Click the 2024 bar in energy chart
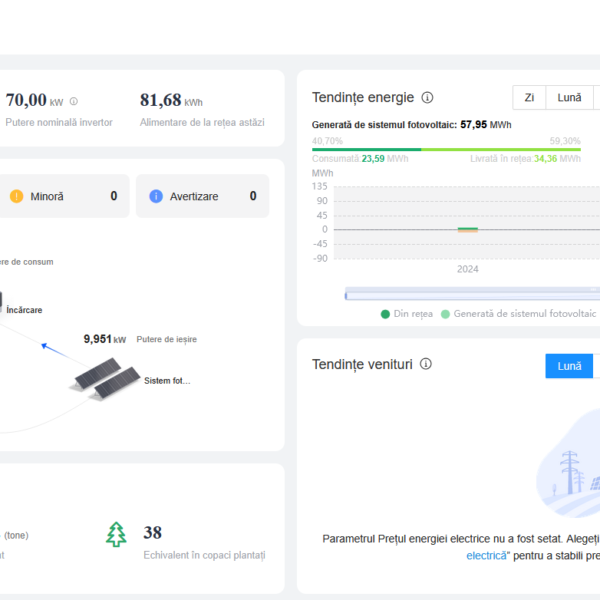This screenshot has height=600, width=600. click(x=468, y=229)
